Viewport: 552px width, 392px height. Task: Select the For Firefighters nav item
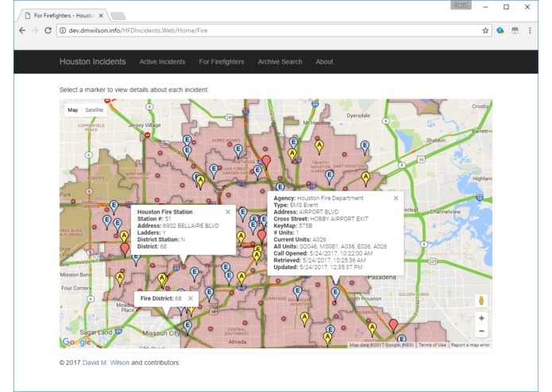[x=222, y=62]
